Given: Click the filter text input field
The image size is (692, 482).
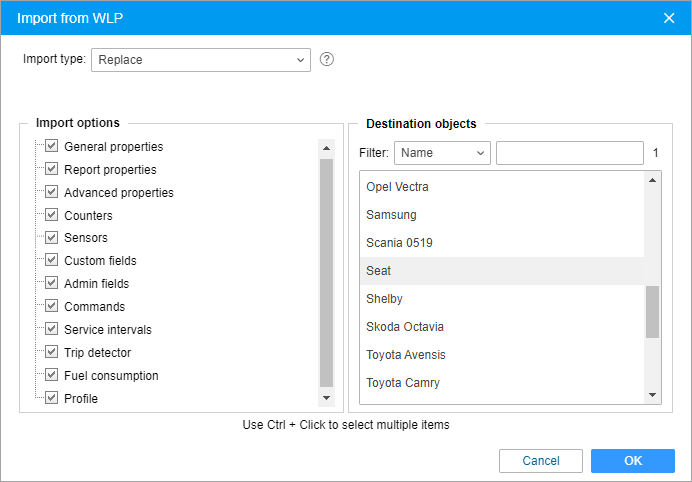Looking at the screenshot, I should coord(570,153).
